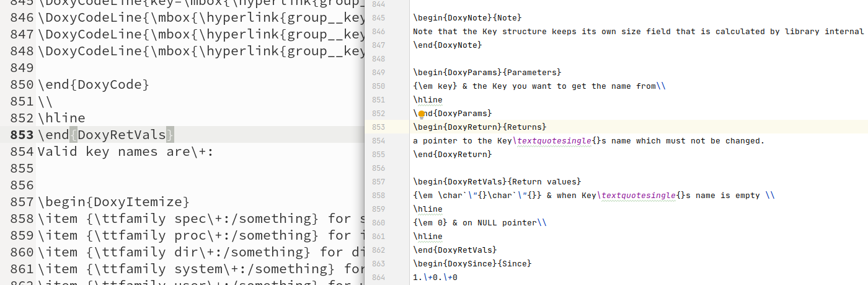Viewport: 868px width, 285px height.
Task: Click the dir\+:/something item line
Action: click(x=201, y=252)
